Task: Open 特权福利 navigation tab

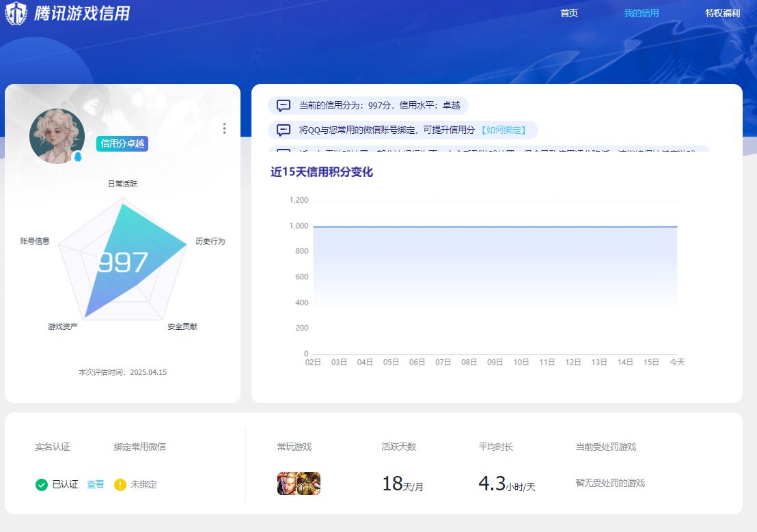Action: (722, 13)
